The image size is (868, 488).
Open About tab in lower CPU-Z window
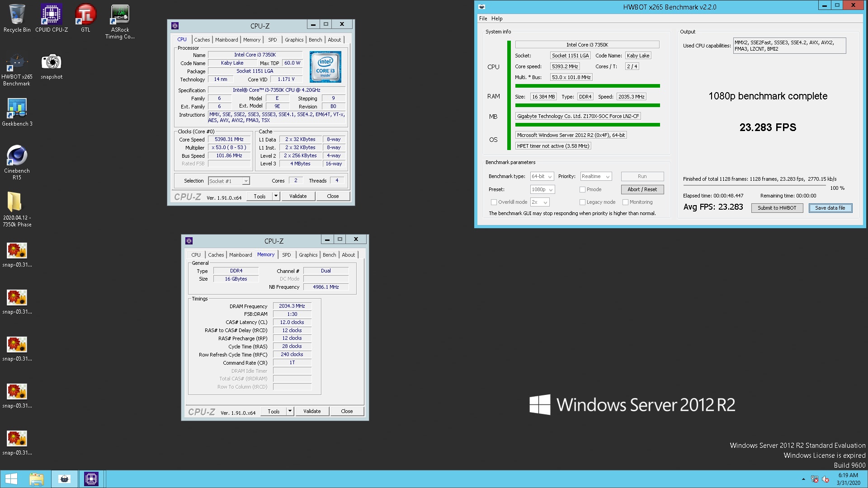pos(348,255)
